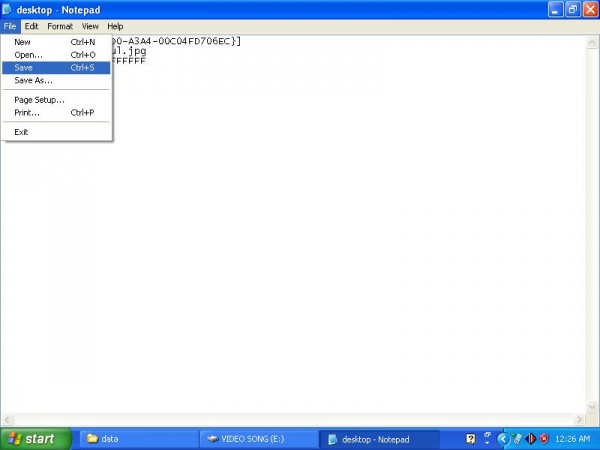
Task: Expand hidden tray icons chevron
Action: click(503, 439)
